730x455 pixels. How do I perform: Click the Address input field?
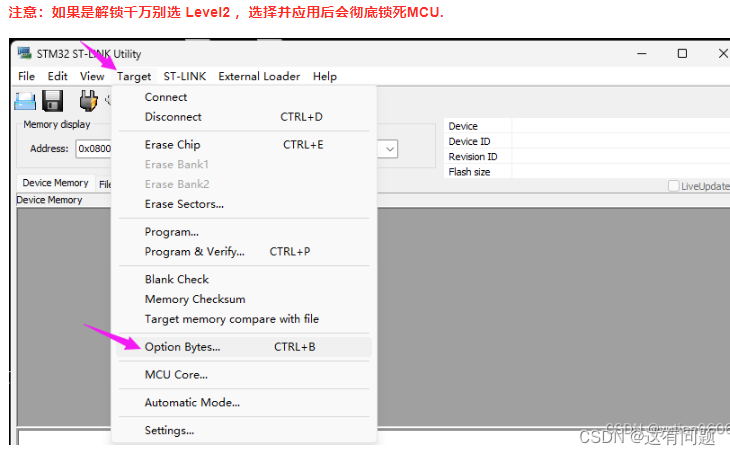[x=94, y=149]
